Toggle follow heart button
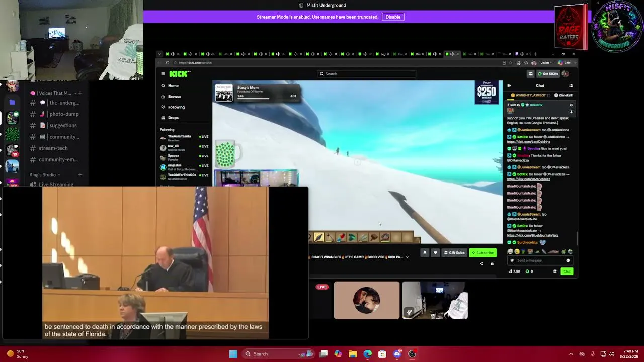This screenshot has width=644, height=362. pos(435,253)
